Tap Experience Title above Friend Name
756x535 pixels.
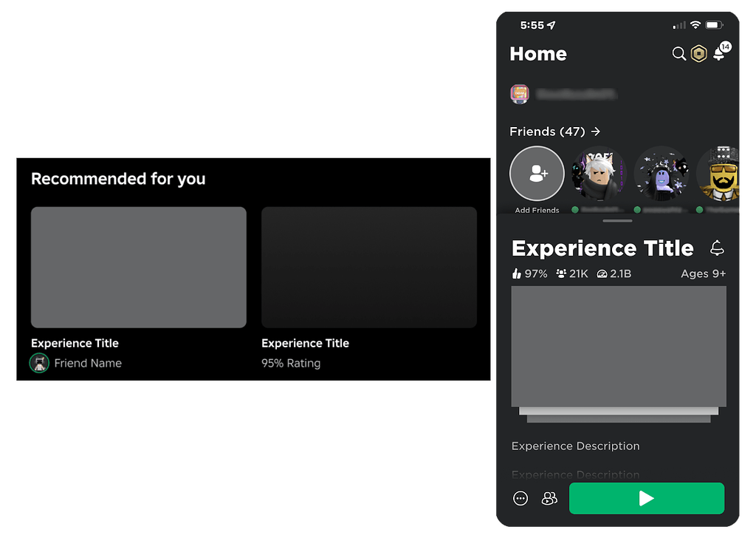click(75, 343)
